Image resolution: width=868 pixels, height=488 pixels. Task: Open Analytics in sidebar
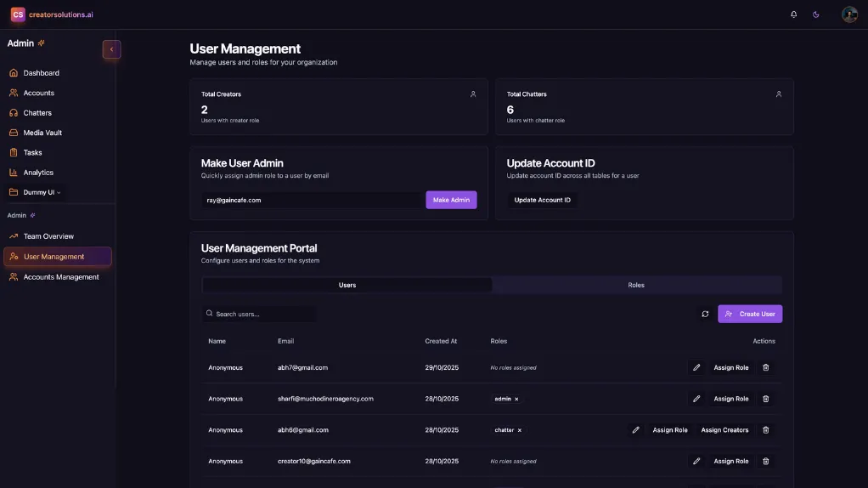pos(38,173)
